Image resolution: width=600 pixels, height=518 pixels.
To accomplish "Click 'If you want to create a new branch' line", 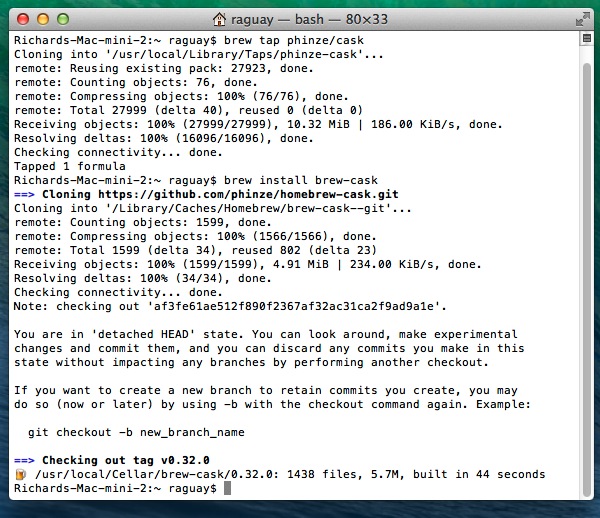I will [266, 391].
